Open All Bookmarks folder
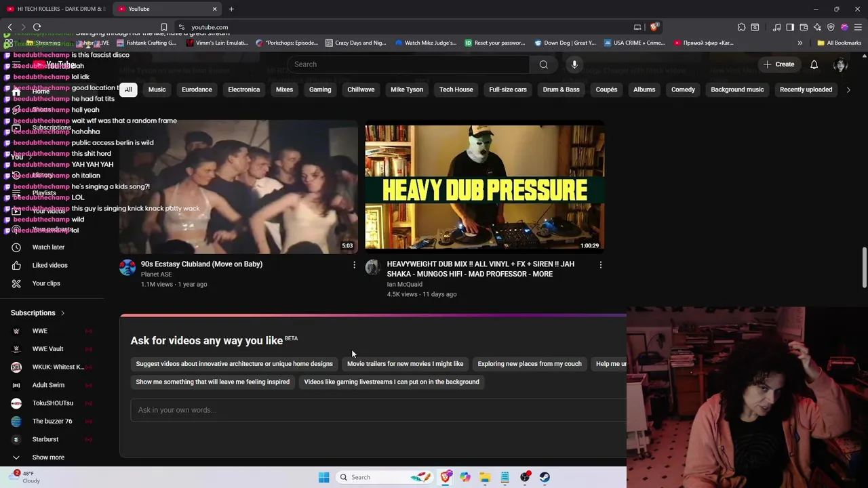 coord(839,43)
